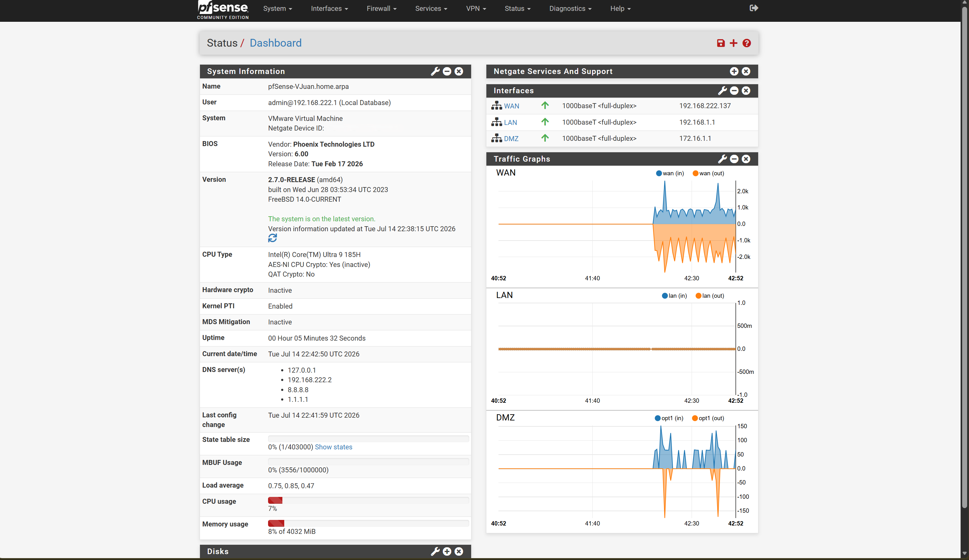Click DNS server entry 8.8.8.8

coord(298,390)
